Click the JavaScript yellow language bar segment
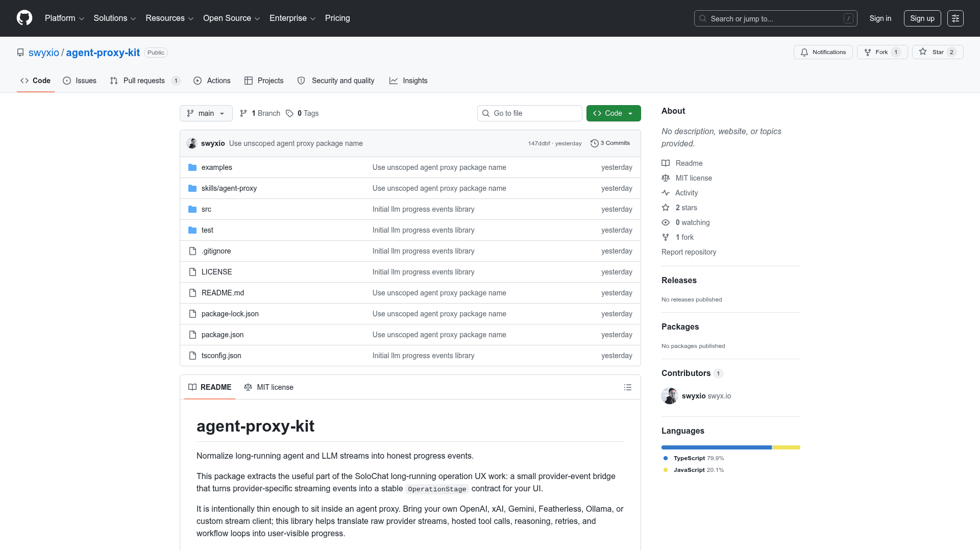The image size is (980, 551). 786,447
